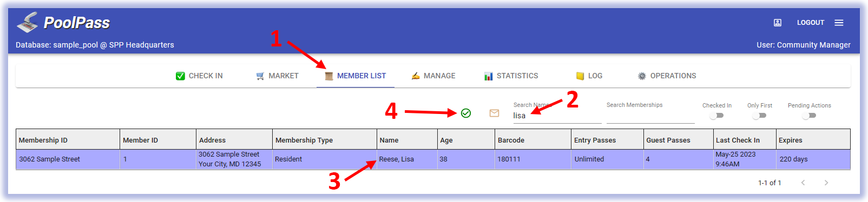Open the user profile icon near Logout
The height and width of the screenshot is (202, 868).
point(778,23)
